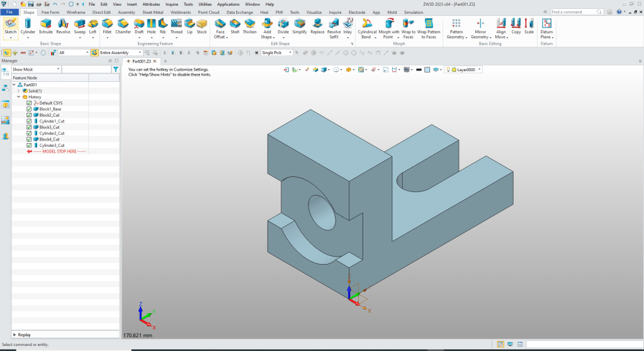Switch to the Sheet Metal ribbon tab
The image size is (644, 351).
(x=154, y=12)
